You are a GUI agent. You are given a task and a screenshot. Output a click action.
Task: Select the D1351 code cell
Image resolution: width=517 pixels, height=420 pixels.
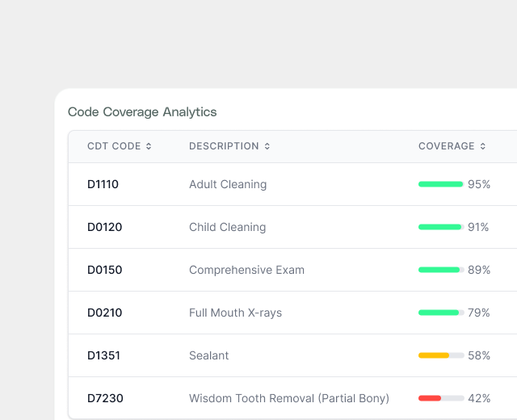103,355
